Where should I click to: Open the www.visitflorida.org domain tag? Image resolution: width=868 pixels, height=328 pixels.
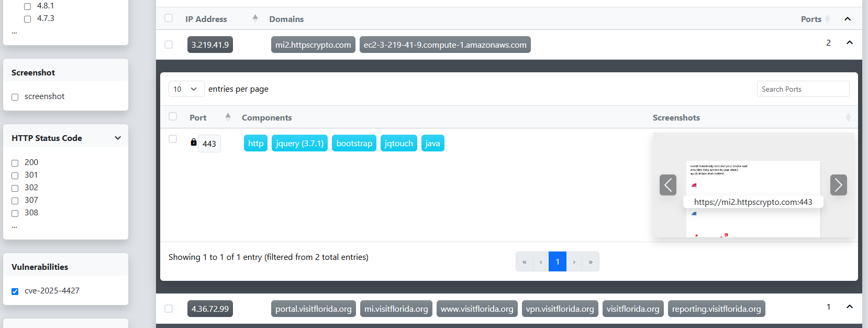[477, 309]
